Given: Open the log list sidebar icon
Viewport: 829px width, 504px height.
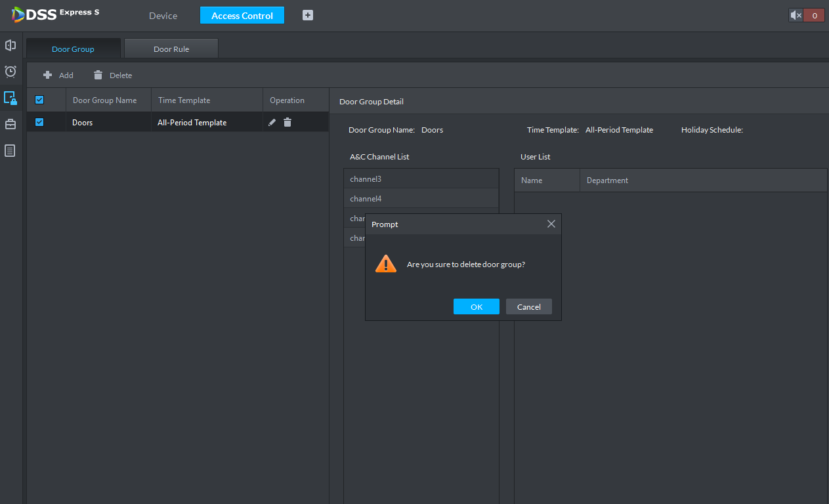Looking at the screenshot, I should 11,151.
